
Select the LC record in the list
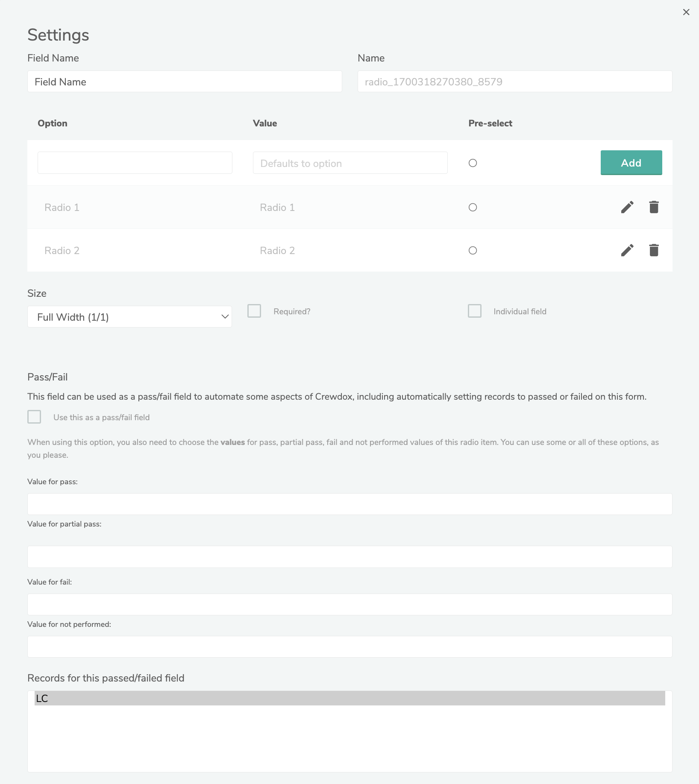click(349, 699)
